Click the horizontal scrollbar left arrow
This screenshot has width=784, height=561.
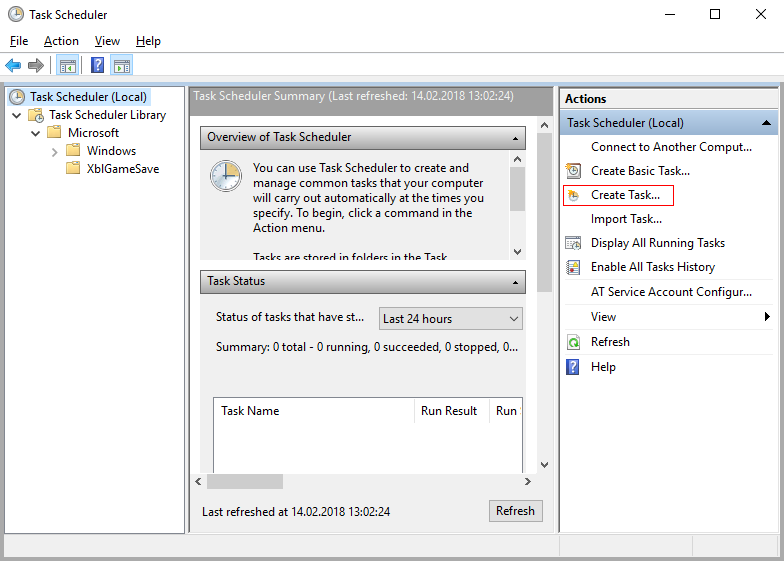pos(198,482)
